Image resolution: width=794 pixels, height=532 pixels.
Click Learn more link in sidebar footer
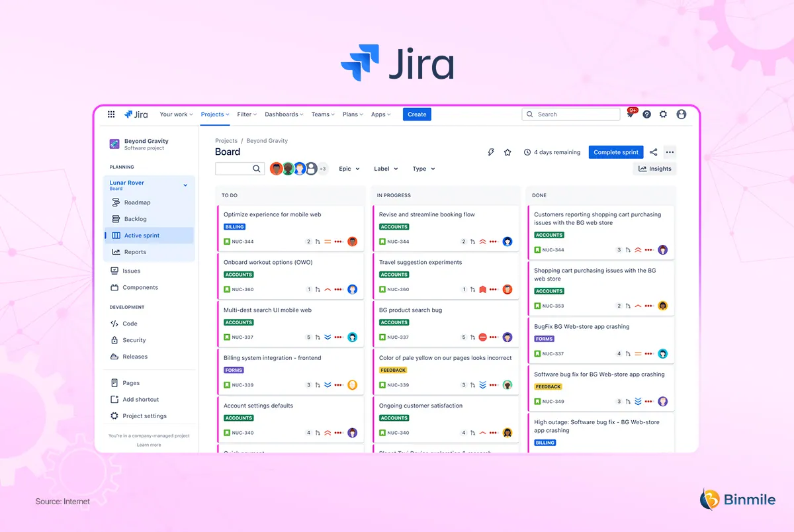point(149,445)
